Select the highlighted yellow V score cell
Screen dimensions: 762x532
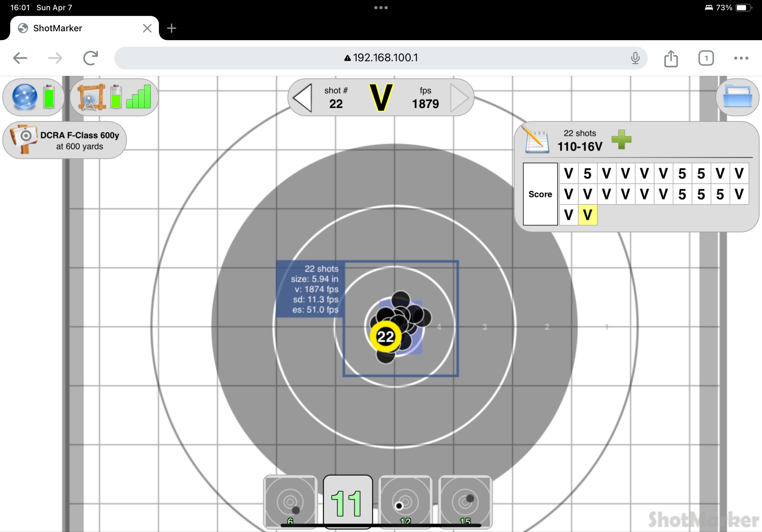[x=587, y=215]
